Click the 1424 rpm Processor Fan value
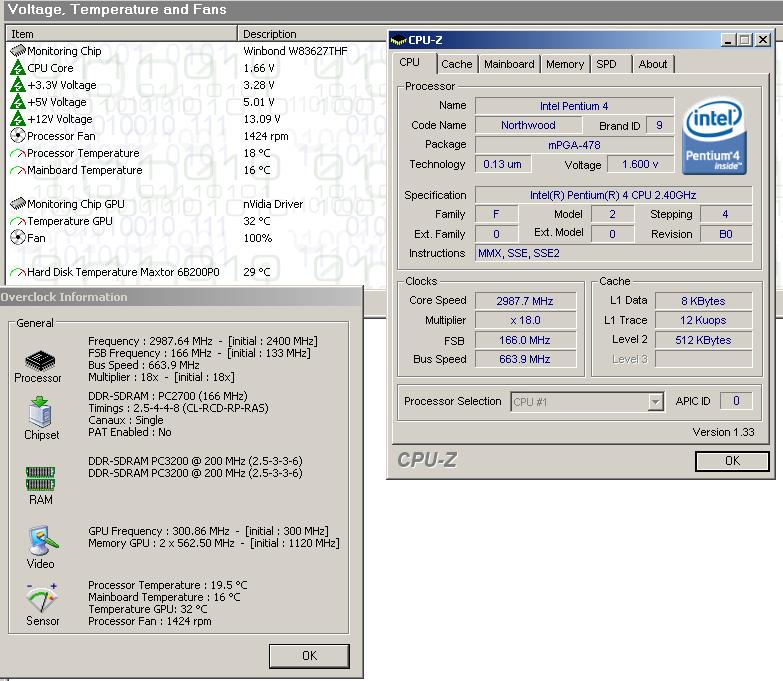 (x=266, y=136)
